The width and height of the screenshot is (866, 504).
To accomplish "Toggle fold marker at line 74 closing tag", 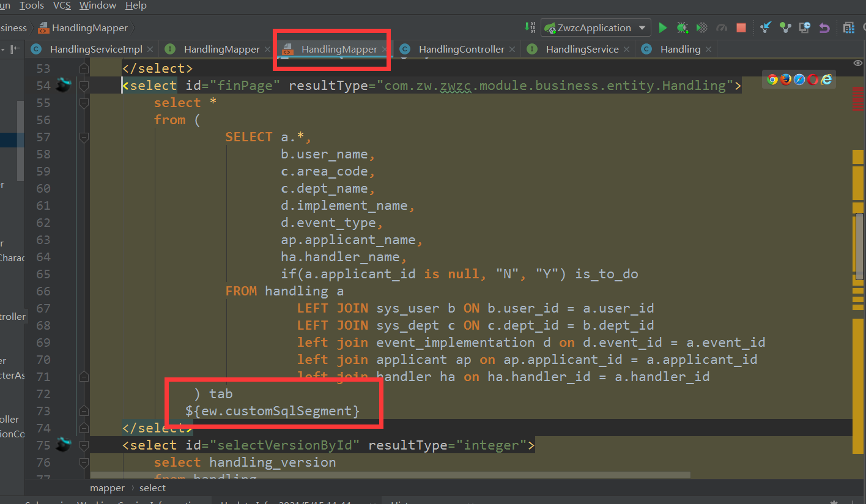I will coord(84,428).
